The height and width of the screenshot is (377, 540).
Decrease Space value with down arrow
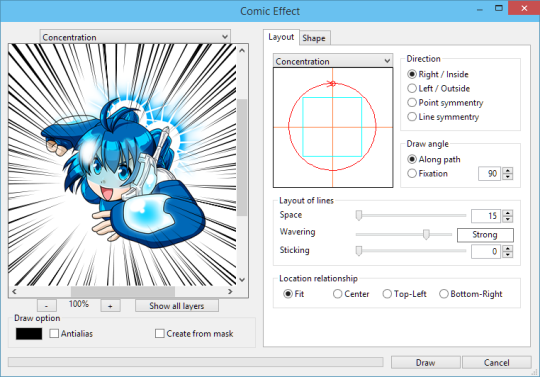(x=508, y=219)
